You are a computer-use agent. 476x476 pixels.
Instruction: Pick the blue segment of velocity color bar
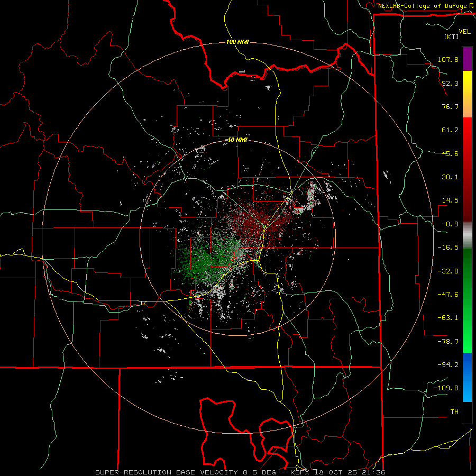click(x=467, y=377)
